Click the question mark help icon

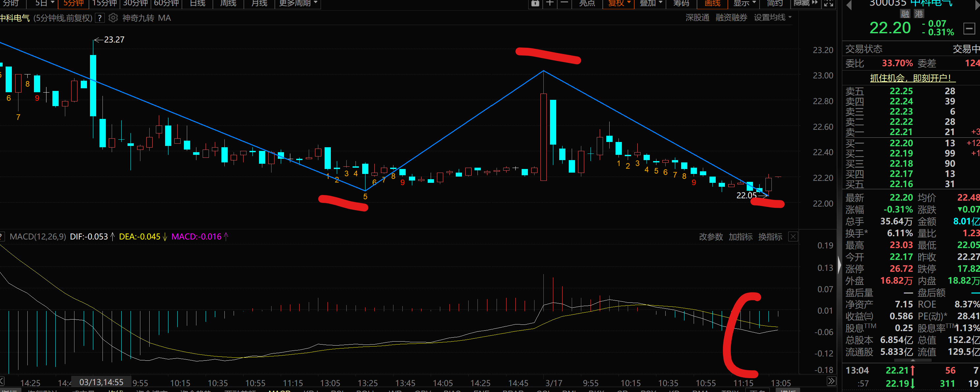[100, 18]
